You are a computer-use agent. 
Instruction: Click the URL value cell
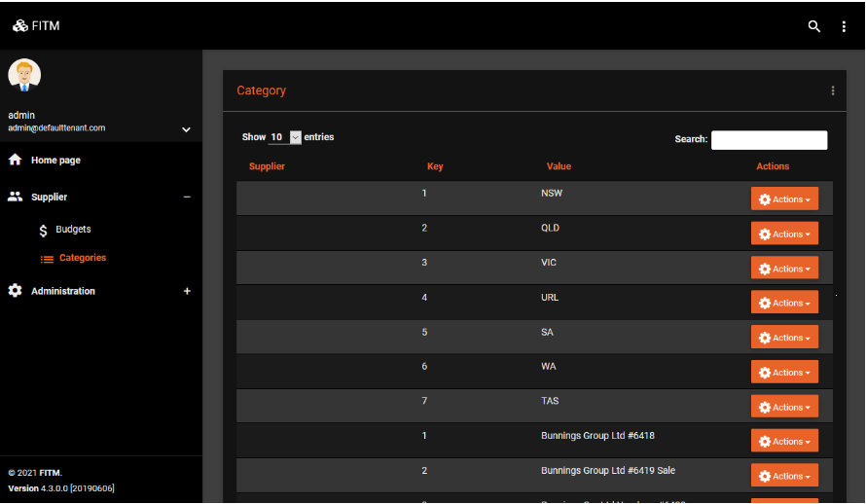coord(550,298)
